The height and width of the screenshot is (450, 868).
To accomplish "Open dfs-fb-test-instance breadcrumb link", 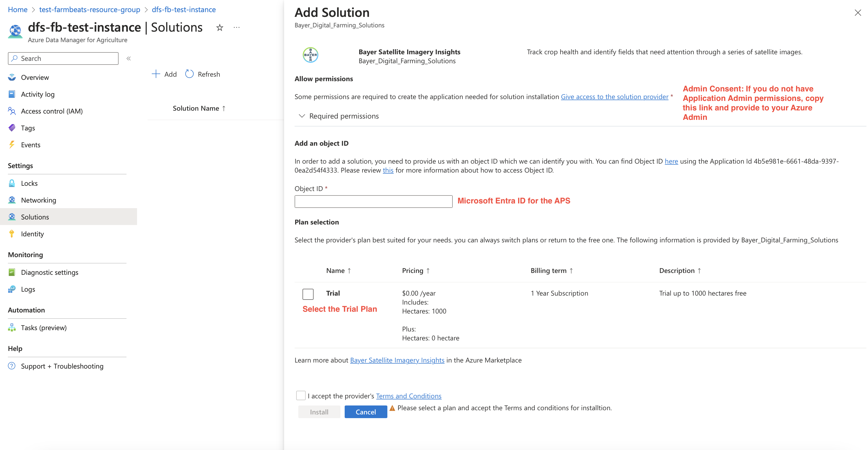I will (x=184, y=9).
